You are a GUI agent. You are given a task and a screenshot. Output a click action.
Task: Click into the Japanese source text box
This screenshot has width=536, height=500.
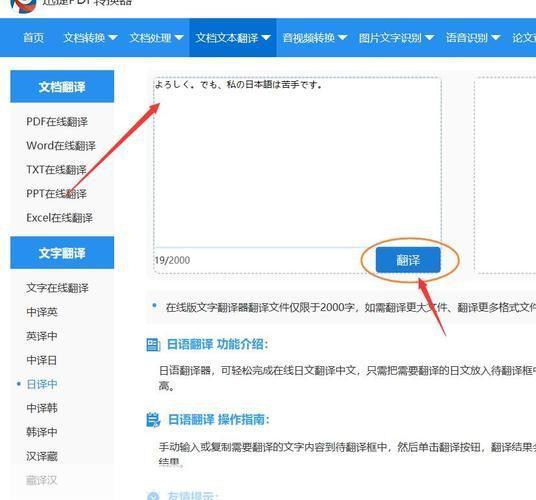coord(297,162)
